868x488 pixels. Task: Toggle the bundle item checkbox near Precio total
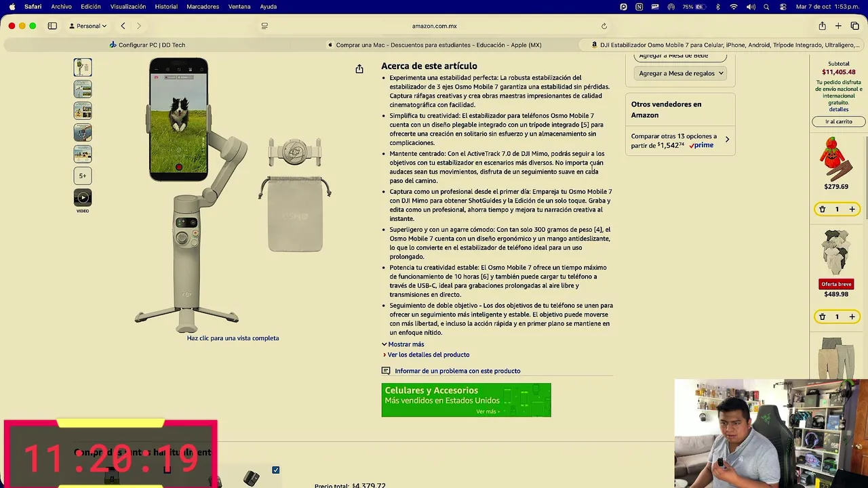tap(275, 470)
